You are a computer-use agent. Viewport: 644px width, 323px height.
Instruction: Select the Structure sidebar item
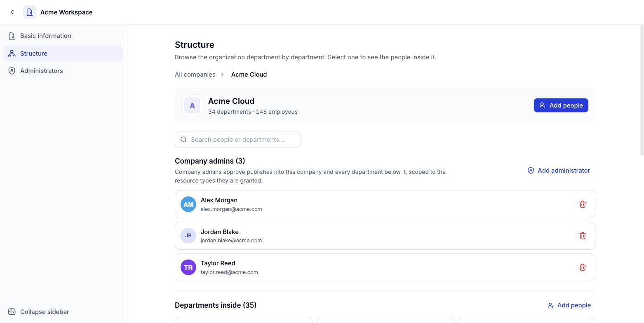coord(63,54)
